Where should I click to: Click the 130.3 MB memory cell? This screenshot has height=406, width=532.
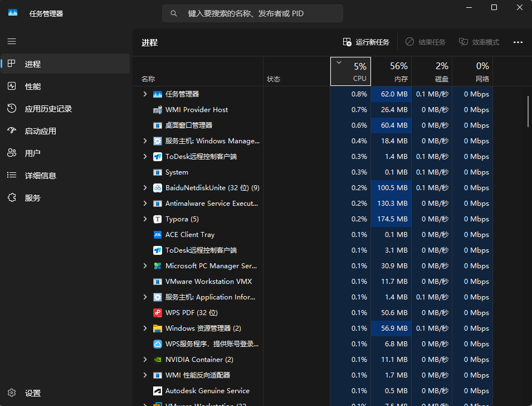[391, 204]
